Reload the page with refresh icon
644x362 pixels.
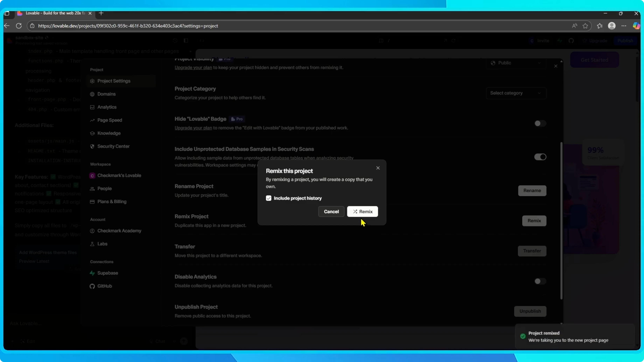(x=19, y=26)
